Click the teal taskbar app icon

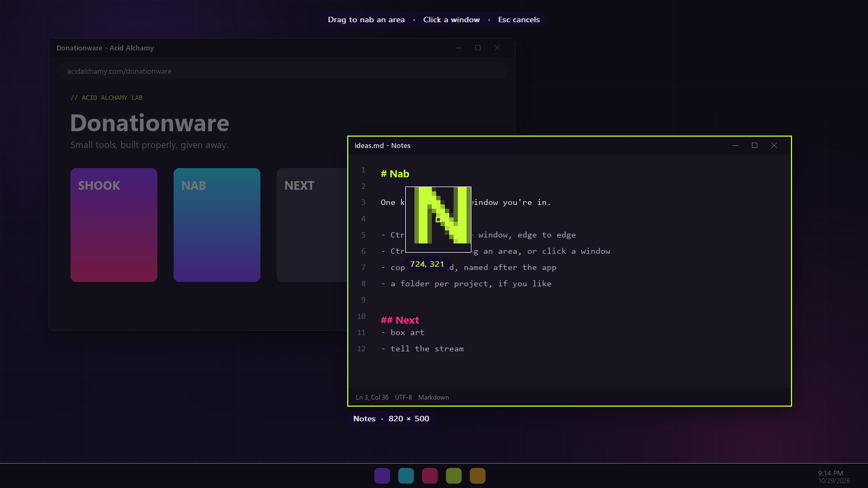[406, 476]
